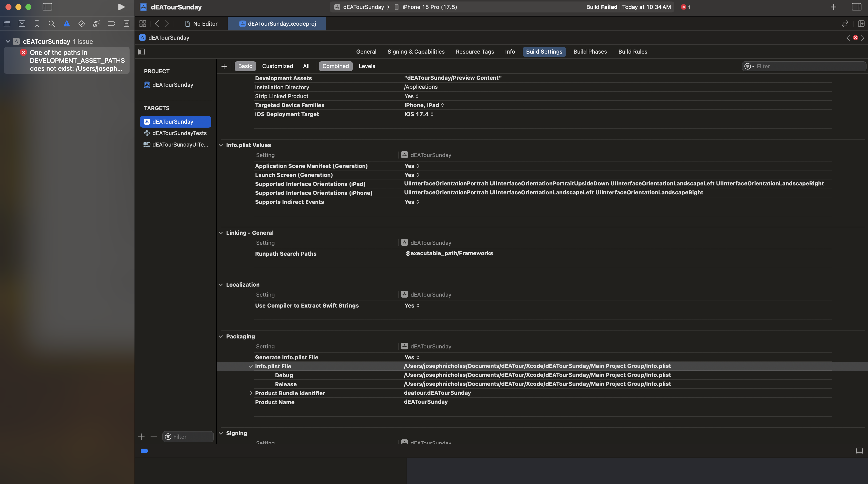Click the targets list Filter field

188,437
